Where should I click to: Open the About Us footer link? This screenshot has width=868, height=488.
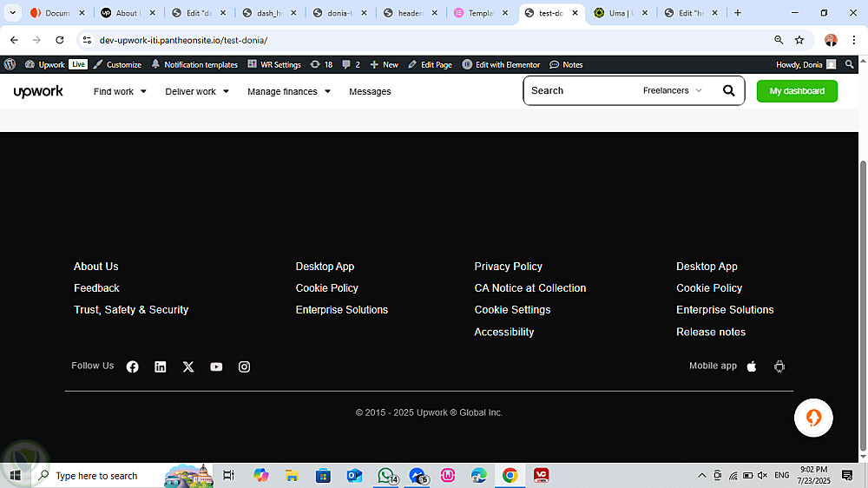pyautogui.click(x=96, y=267)
